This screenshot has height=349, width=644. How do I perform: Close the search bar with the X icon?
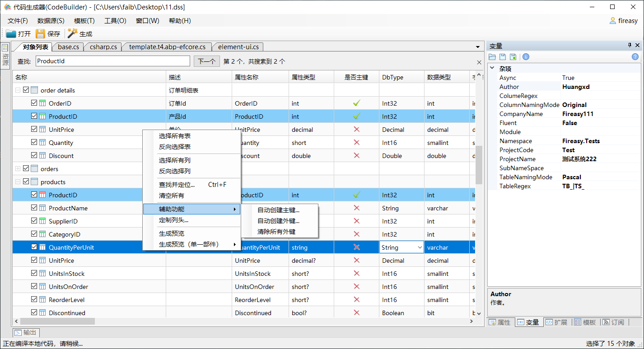pyautogui.click(x=479, y=62)
